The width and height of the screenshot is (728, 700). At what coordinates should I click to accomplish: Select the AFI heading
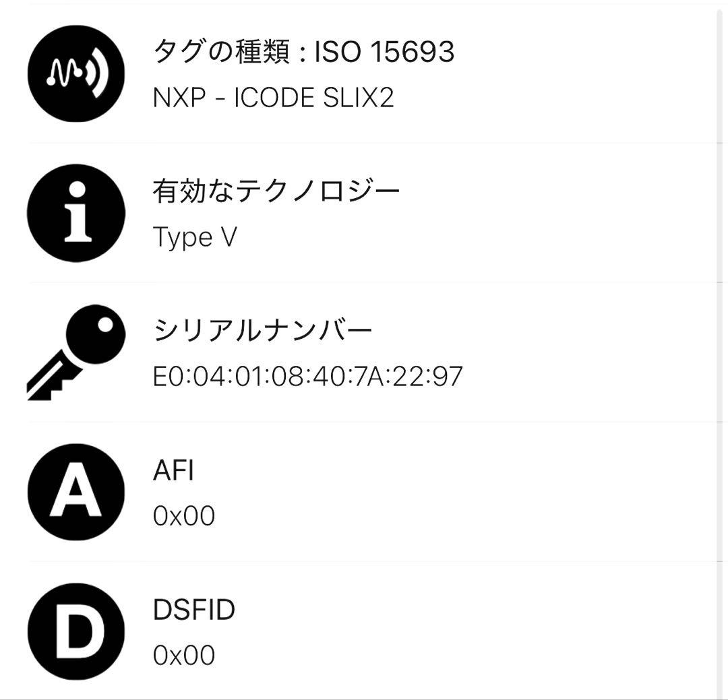coord(173,470)
